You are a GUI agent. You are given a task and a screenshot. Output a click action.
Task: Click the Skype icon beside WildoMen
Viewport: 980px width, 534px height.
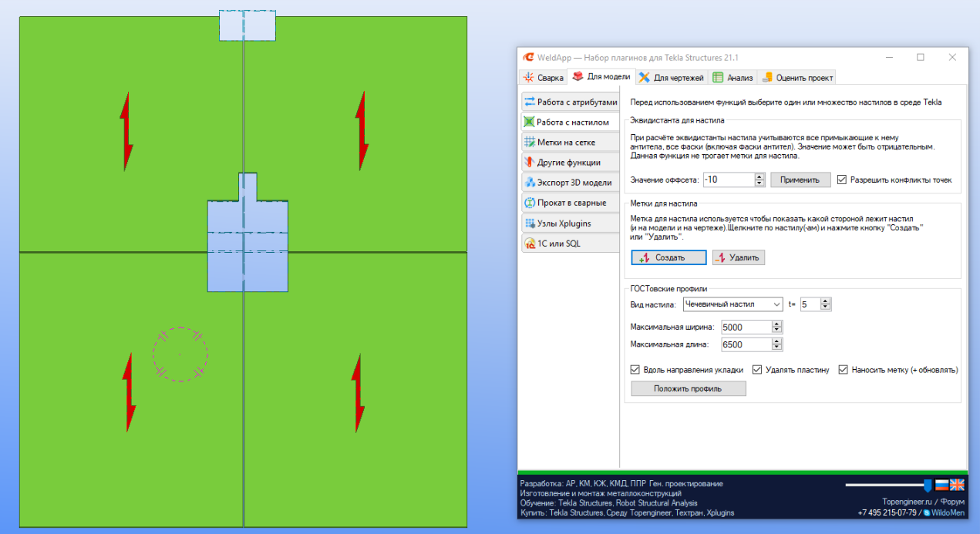pyautogui.click(x=927, y=512)
